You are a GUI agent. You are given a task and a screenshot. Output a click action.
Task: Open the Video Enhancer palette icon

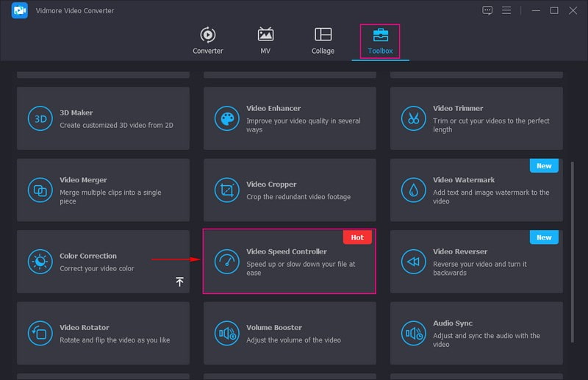pos(227,118)
